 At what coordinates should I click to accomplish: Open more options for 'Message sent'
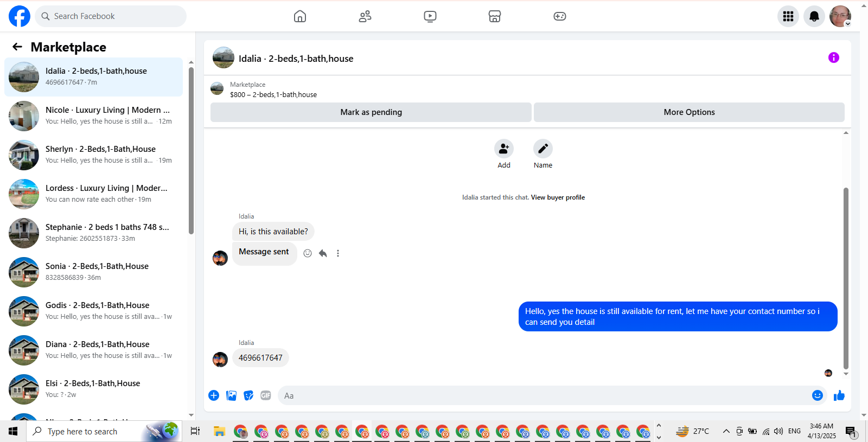tap(338, 253)
